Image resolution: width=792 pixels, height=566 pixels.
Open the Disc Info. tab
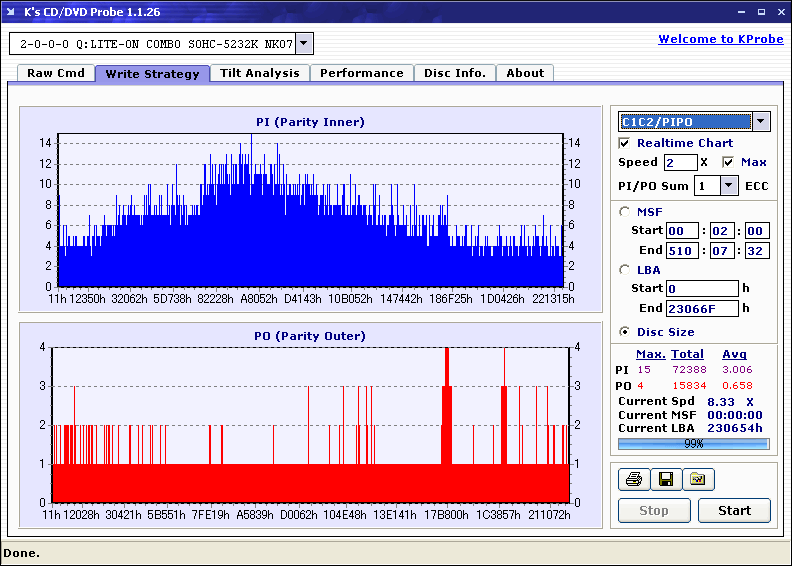click(454, 73)
